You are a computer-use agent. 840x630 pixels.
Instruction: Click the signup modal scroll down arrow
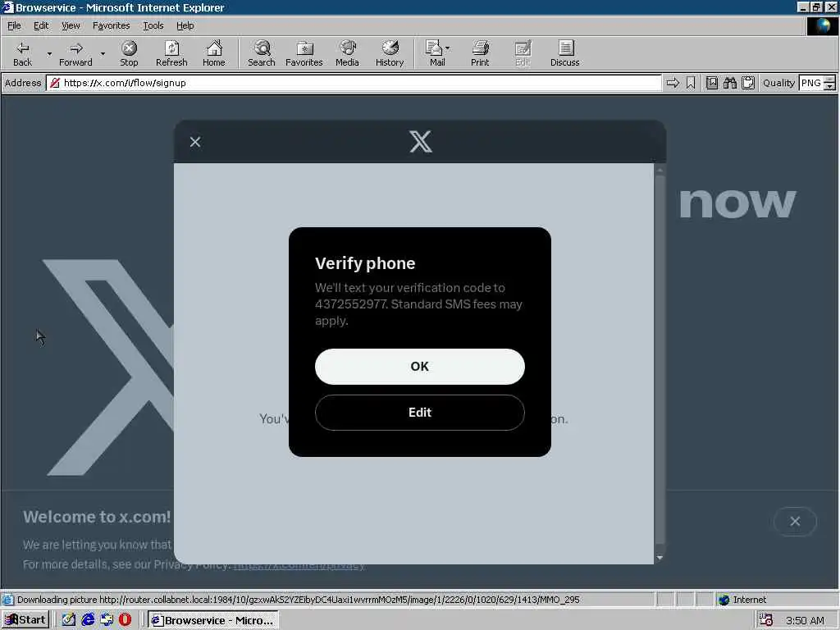click(x=660, y=558)
